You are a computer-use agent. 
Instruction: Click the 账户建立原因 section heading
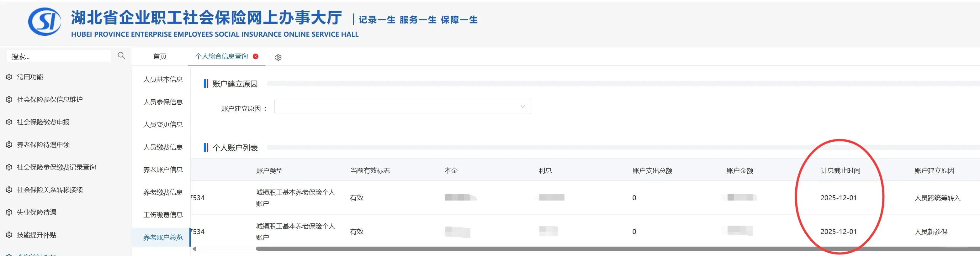pyautogui.click(x=235, y=84)
